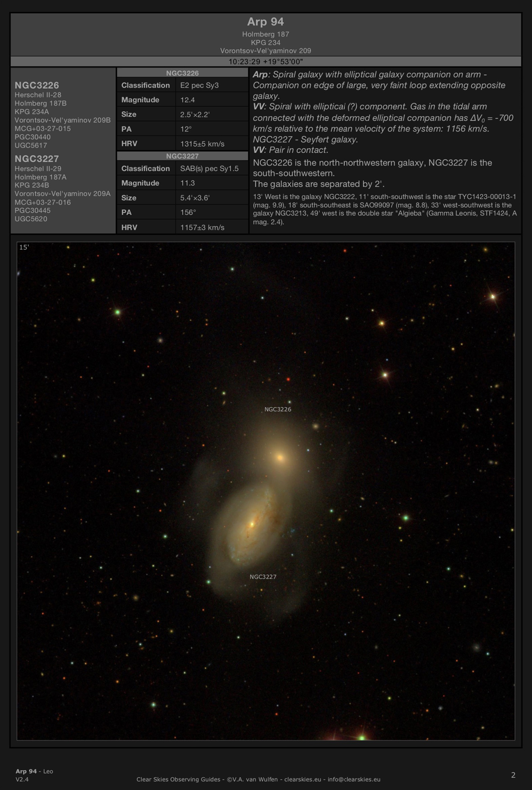Click PA value 156°
The height and width of the screenshot is (790, 532).
tap(188, 213)
